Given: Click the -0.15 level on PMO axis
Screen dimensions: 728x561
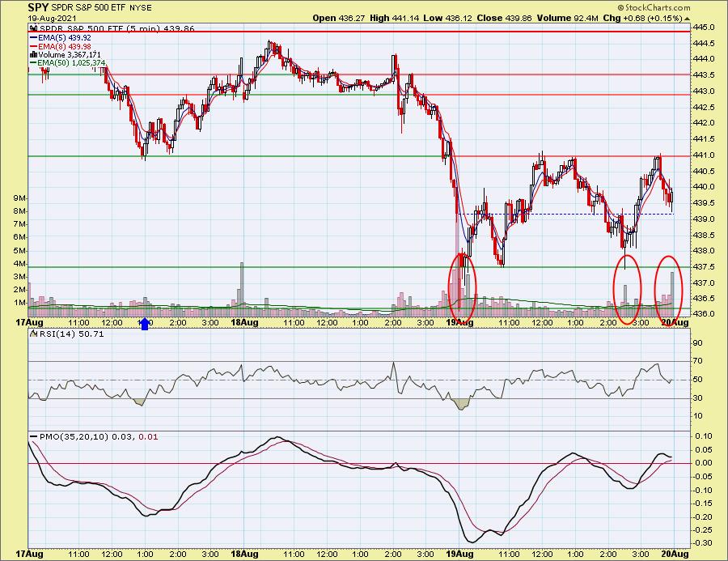Looking at the screenshot, I should [x=702, y=504].
